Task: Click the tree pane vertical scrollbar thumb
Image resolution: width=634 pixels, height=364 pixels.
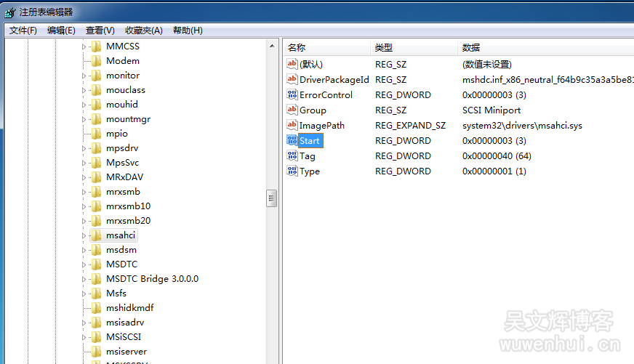Action: click(272, 198)
